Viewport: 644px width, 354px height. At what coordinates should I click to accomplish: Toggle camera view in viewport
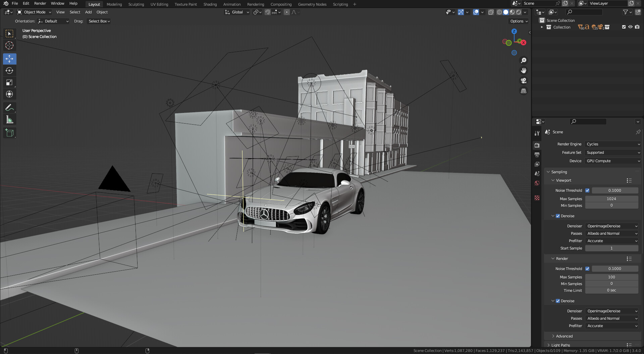[x=523, y=81]
